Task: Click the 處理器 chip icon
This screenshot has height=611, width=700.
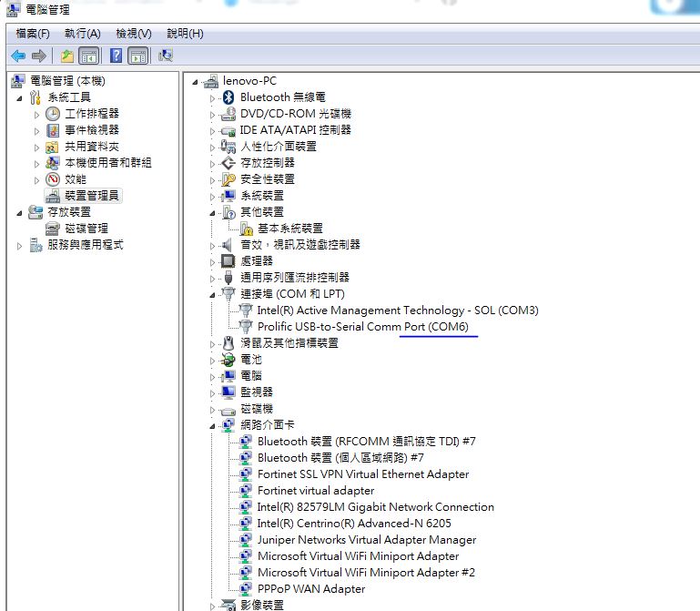Action: [x=228, y=261]
